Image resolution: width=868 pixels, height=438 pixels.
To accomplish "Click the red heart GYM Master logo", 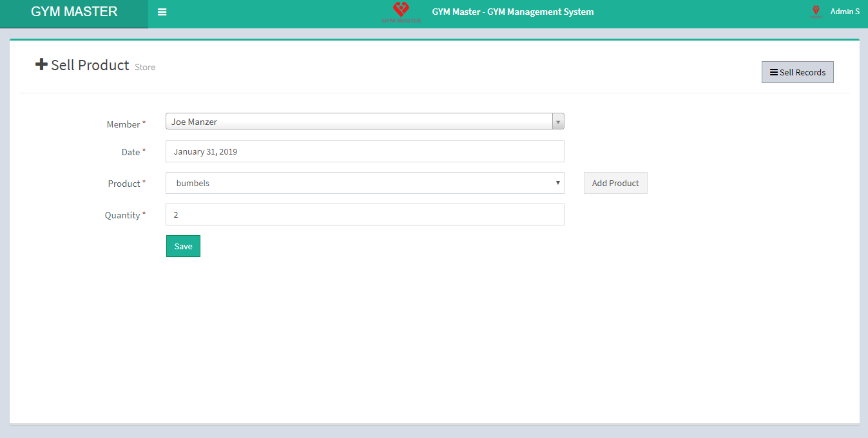I will tap(401, 12).
